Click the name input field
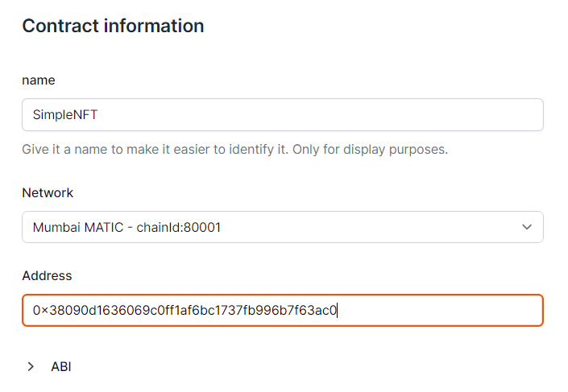Screen dimensions: 568x392 282,115
